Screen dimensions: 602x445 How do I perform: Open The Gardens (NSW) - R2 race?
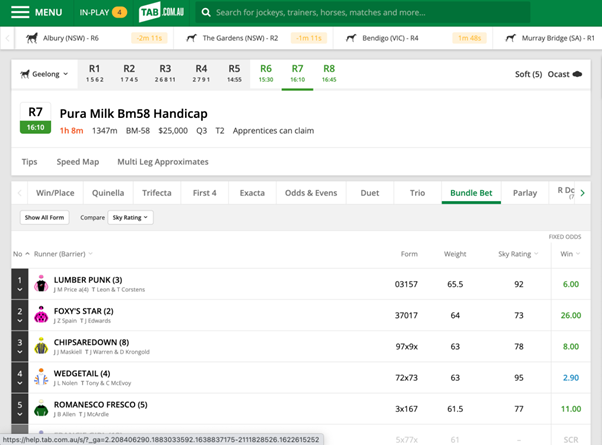(x=254, y=38)
